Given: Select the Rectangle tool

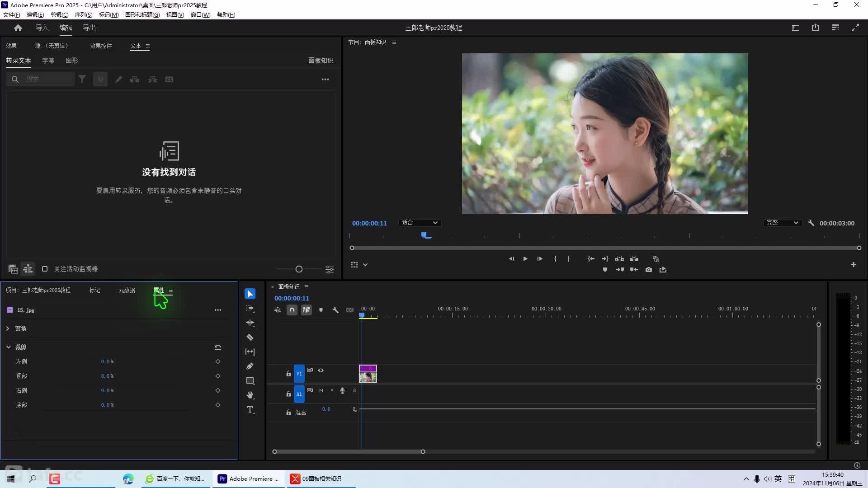Looking at the screenshot, I should pos(250,380).
